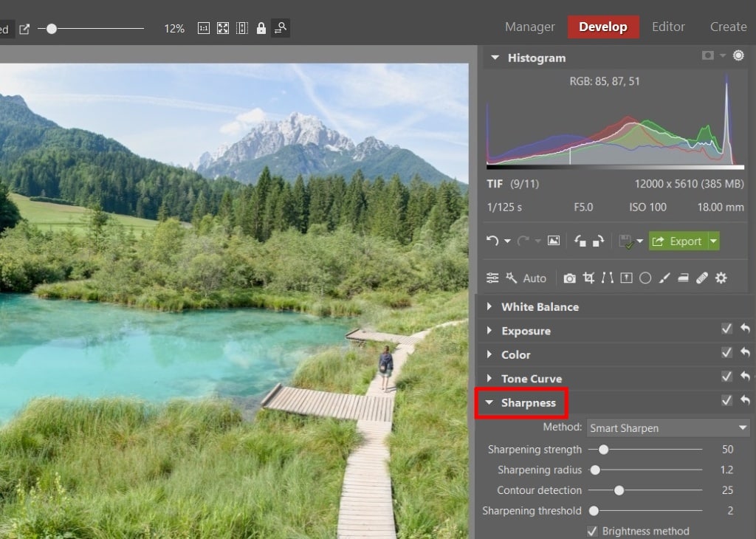756x539 pixels.
Task: Open Develop settings via the gear icon
Action: pyautogui.click(x=721, y=278)
